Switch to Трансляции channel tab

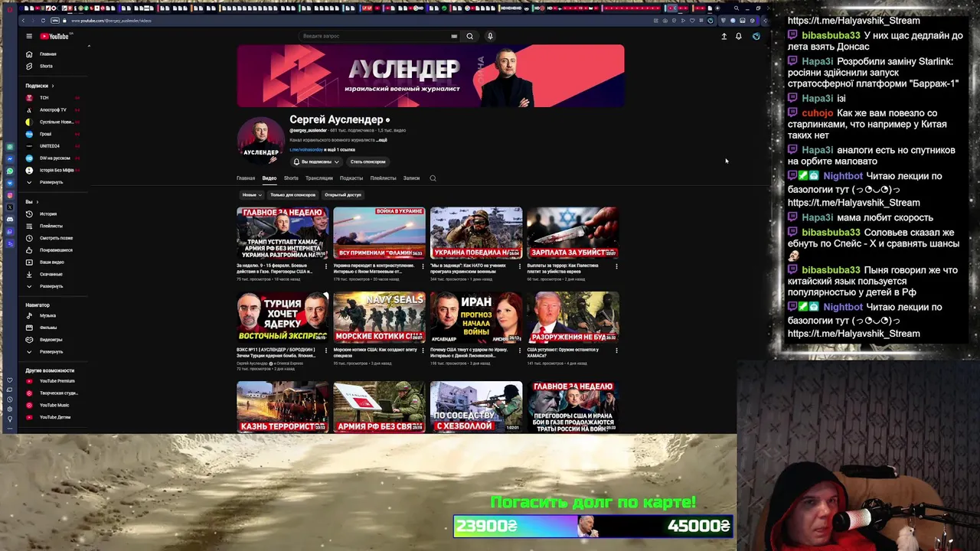coord(319,178)
